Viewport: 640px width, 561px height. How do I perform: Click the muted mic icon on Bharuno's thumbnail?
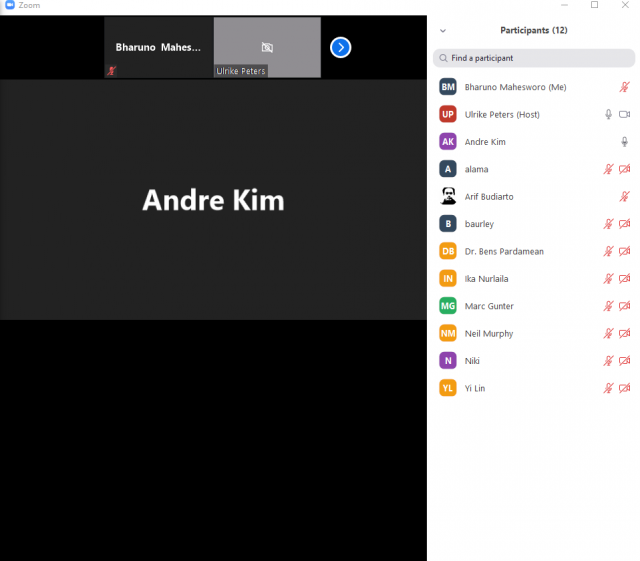pyautogui.click(x=111, y=71)
